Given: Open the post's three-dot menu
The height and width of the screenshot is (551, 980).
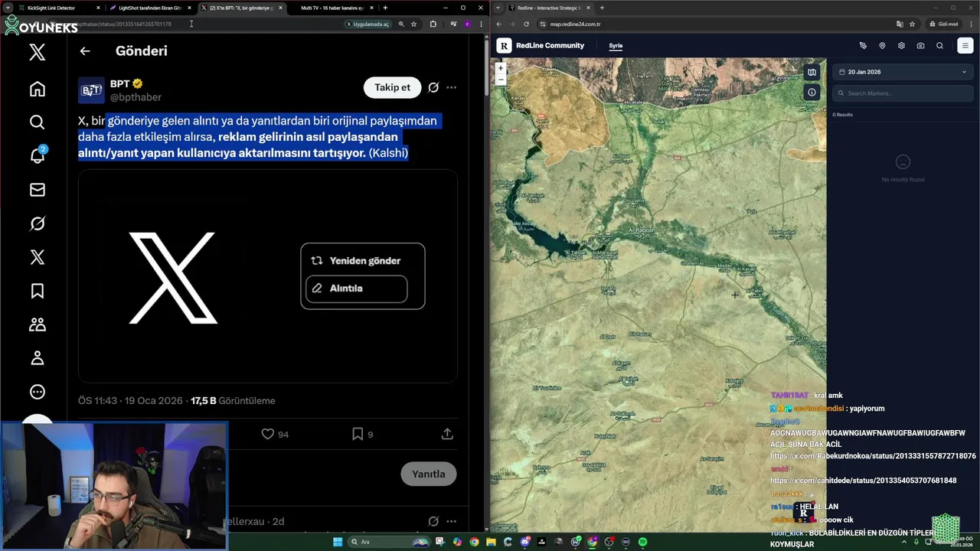Looking at the screenshot, I should (452, 87).
